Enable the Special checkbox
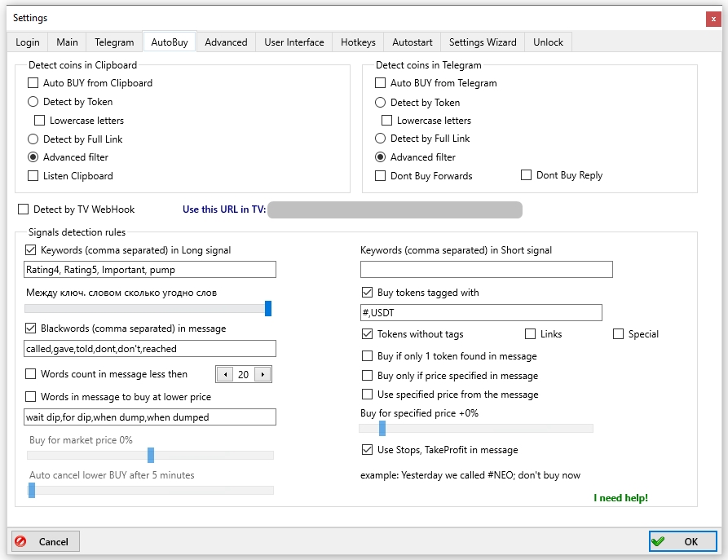 pos(619,334)
